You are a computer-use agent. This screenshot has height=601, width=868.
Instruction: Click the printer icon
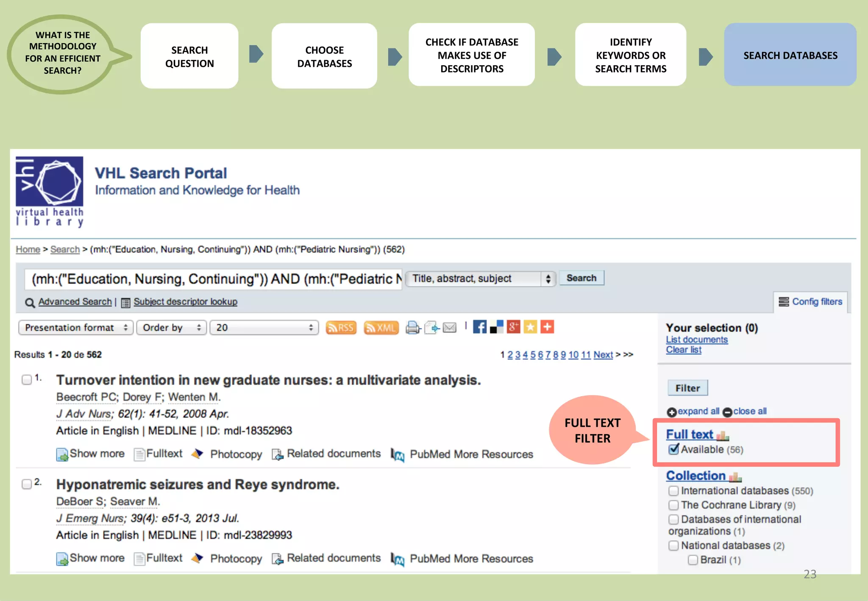(413, 328)
